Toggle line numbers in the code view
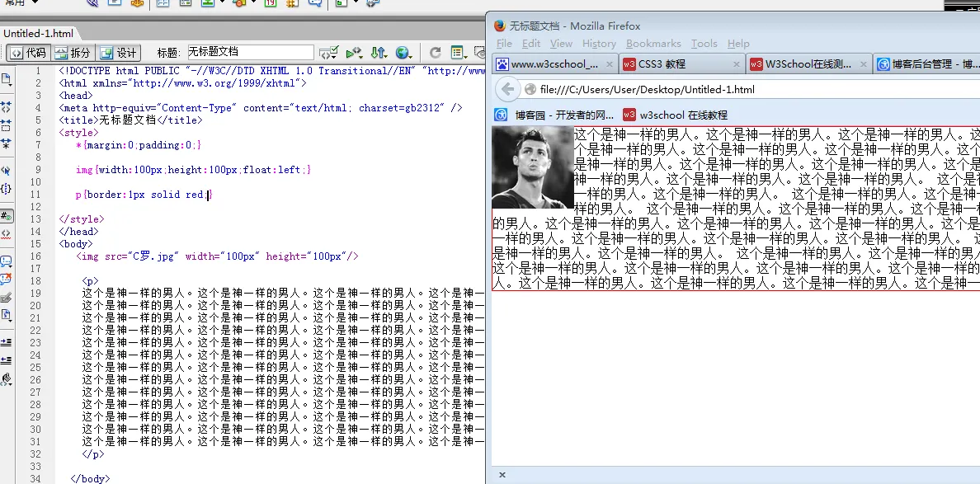980x484 pixels. [7, 216]
